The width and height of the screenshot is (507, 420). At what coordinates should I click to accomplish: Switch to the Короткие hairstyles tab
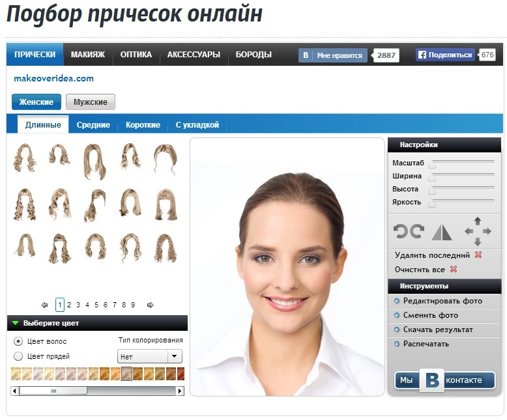[143, 125]
